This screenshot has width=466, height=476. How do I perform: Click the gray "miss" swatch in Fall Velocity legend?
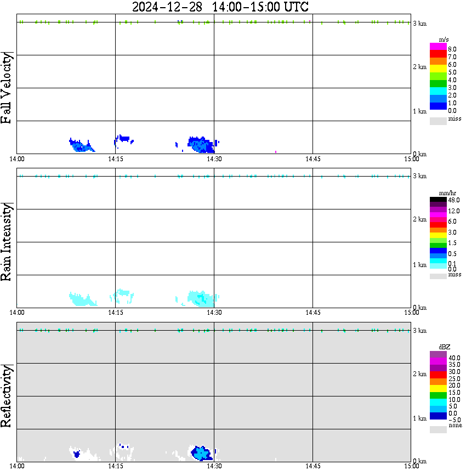438,121
